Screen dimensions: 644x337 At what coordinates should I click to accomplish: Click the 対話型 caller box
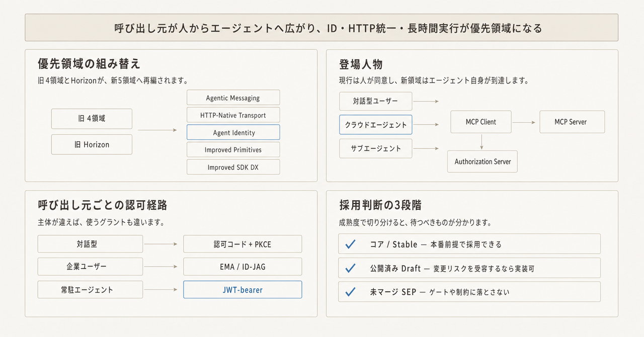click(x=90, y=244)
